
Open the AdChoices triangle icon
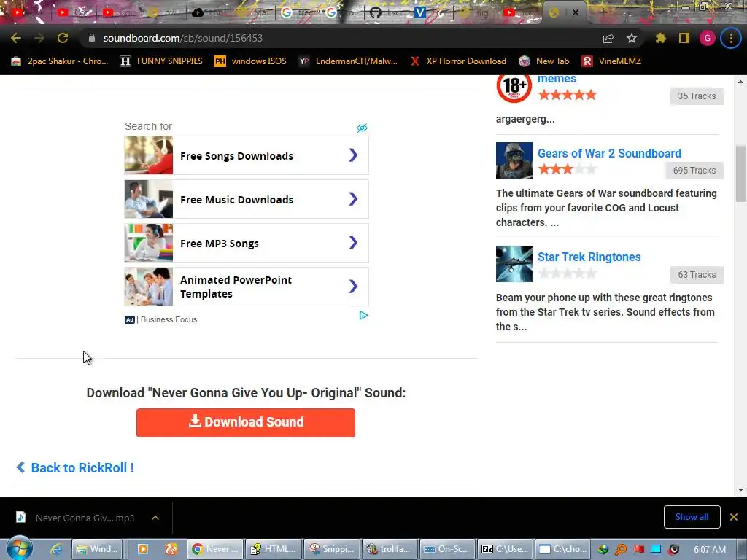[x=363, y=315]
